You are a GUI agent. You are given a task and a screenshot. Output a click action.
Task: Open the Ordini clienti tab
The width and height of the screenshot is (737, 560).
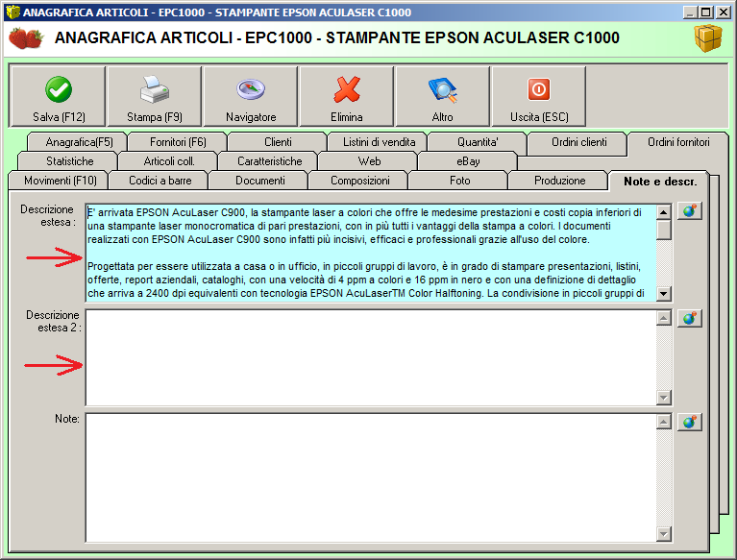pyautogui.click(x=579, y=142)
